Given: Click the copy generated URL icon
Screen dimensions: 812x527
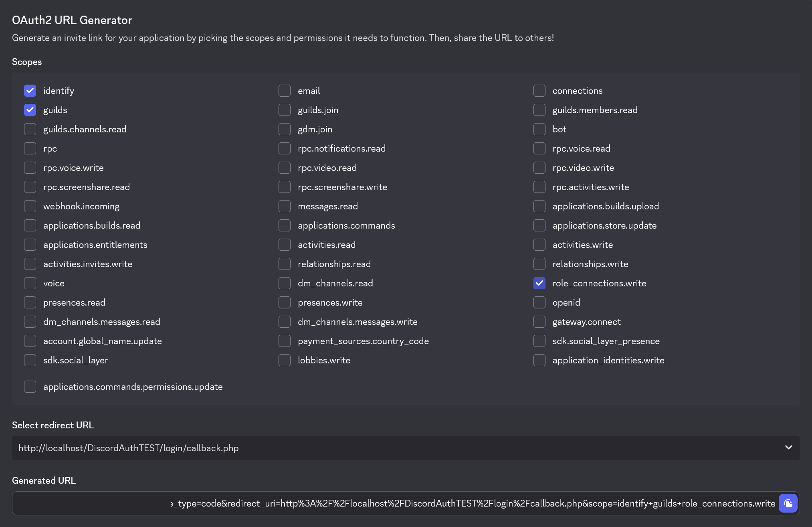Looking at the screenshot, I should click(x=788, y=503).
